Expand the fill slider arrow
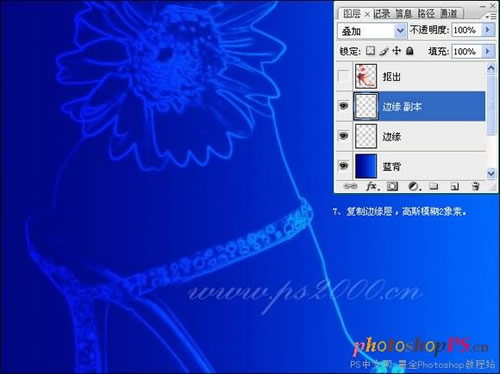 click(x=488, y=51)
